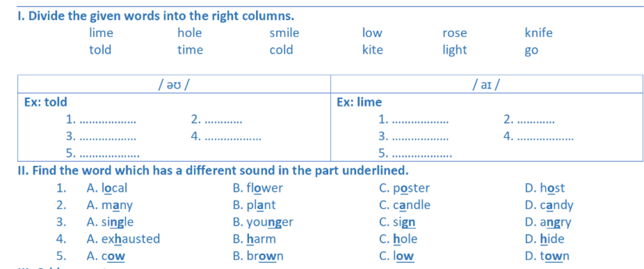
Task: Click the word 'light' in the word list
Action: click(x=454, y=50)
